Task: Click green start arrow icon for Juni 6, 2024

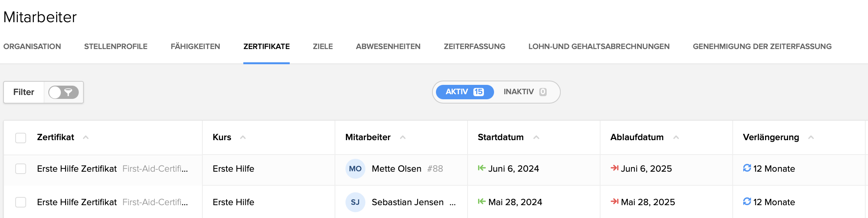Action: (x=482, y=168)
